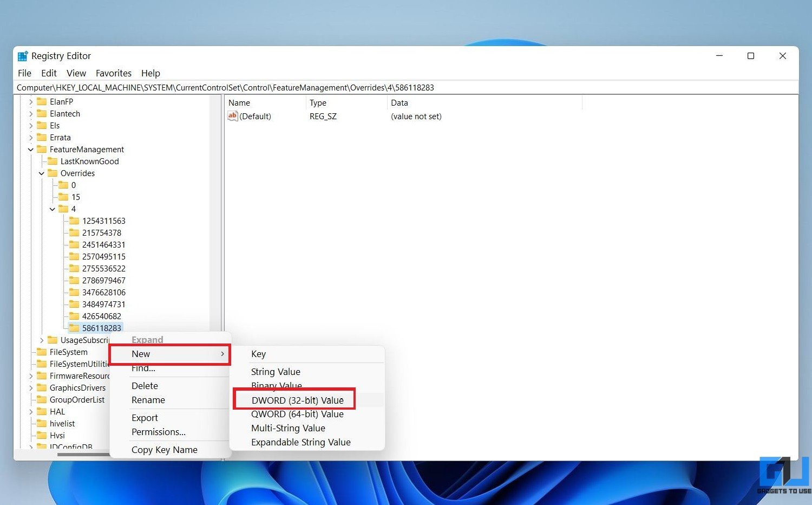Click the FeatureManagement folder icon

point(42,150)
